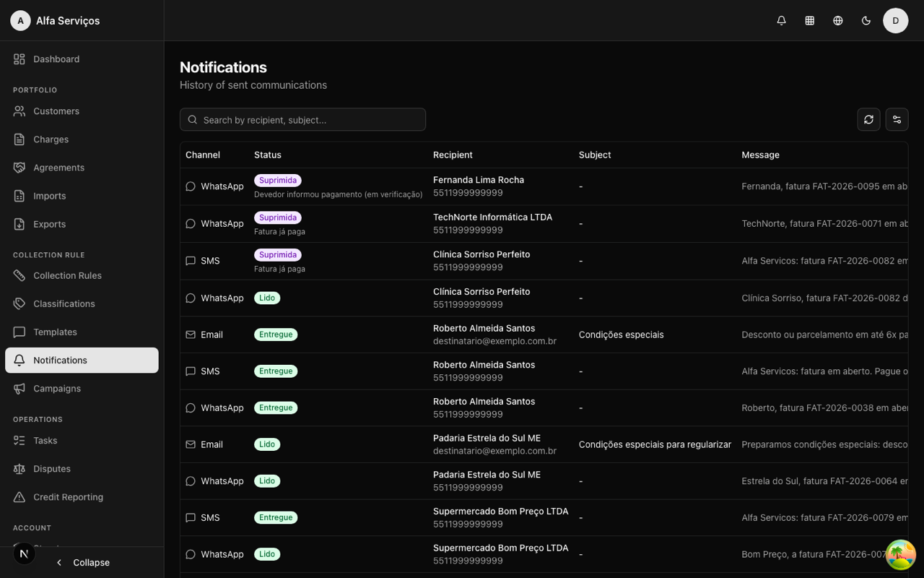Open the notifications bell in top bar
This screenshot has width=924, height=578.
781,21
